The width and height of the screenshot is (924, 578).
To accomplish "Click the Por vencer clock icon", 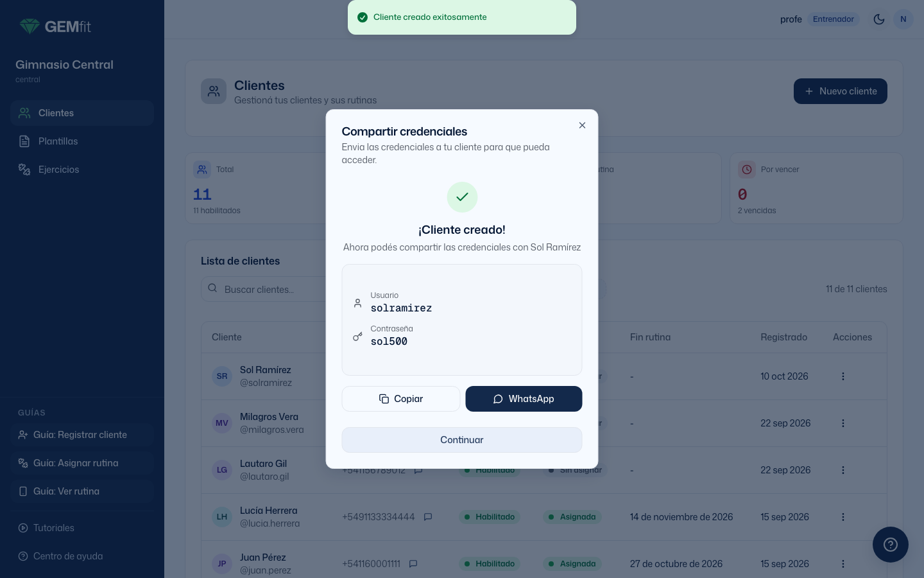I will pos(747,170).
